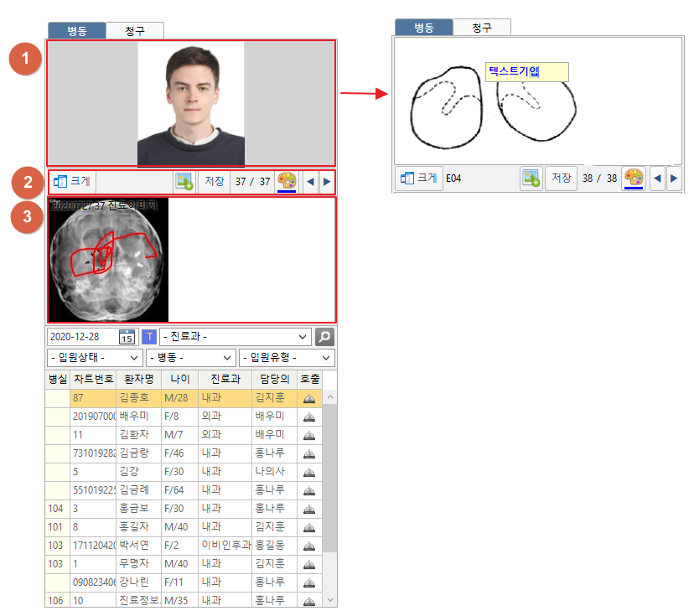Click the magnifier search button

click(324, 337)
